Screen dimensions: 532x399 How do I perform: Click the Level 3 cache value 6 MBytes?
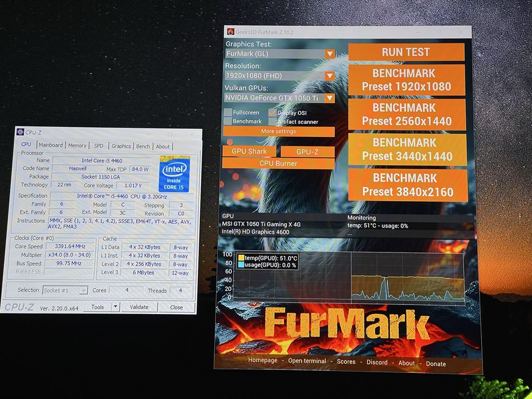143,272
